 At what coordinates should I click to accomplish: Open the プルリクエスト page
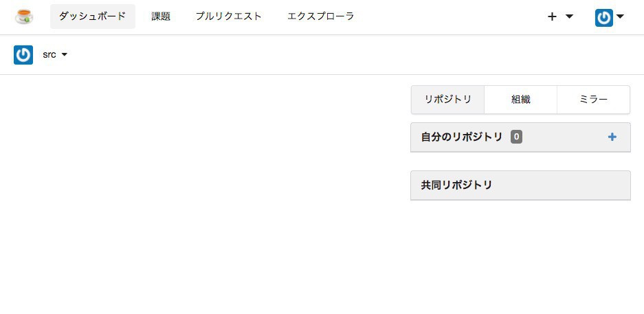coord(229,16)
